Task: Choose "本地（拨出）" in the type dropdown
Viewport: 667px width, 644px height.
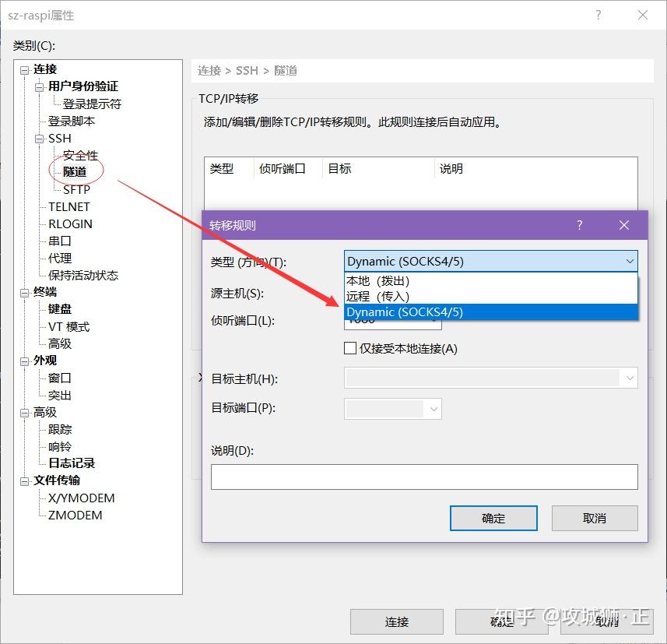Action: tap(381, 281)
